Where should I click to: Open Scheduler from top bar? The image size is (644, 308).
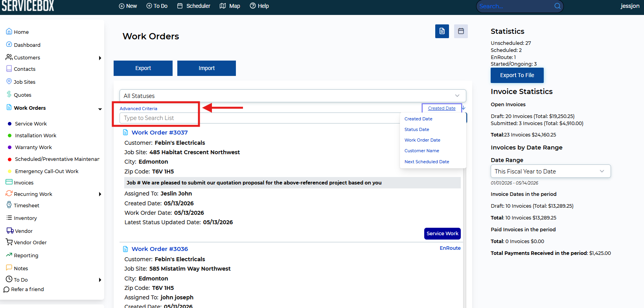pyautogui.click(x=194, y=6)
